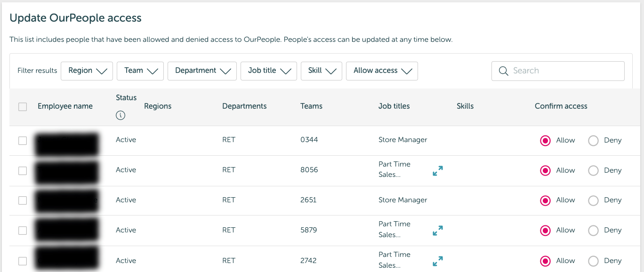Click the Status column header text
This screenshot has height=272, width=644.
pyautogui.click(x=126, y=98)
